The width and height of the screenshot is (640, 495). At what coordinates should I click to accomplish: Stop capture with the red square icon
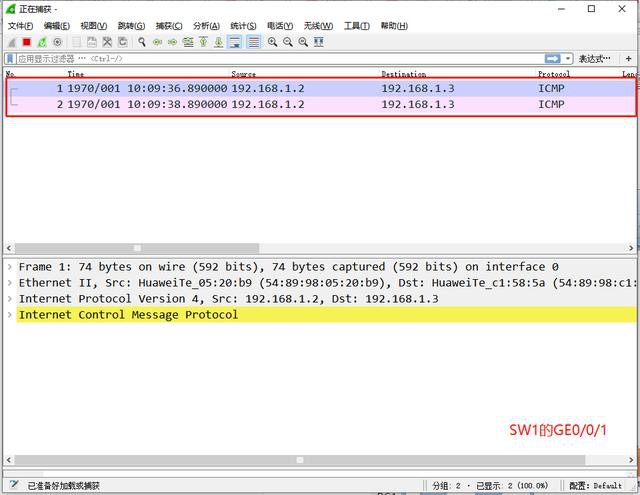pyautogui.click(x=27, y=42)
